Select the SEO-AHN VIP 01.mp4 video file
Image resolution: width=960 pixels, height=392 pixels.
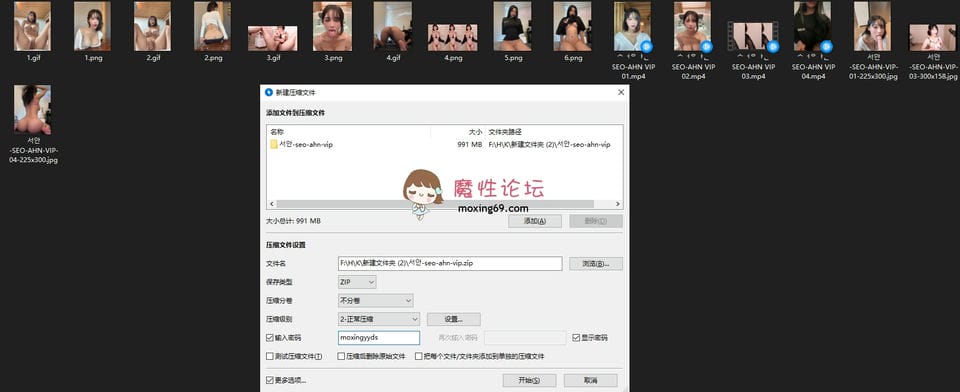632,26
